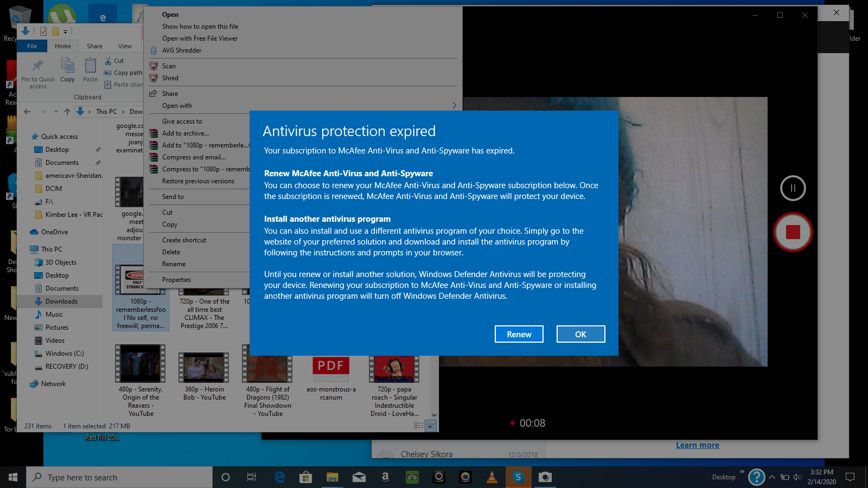Open the Learn more link
This screenshot has height=488, width=868.
698,445
